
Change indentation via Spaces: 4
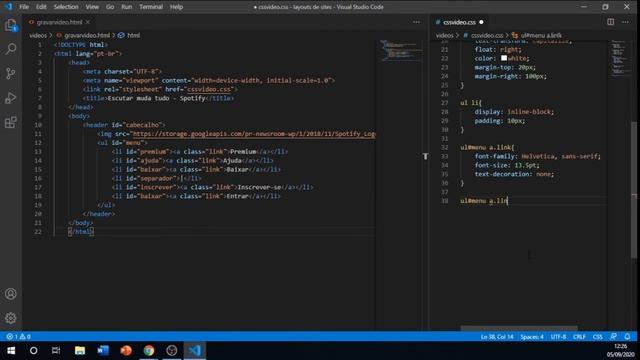tap(532, 337)
